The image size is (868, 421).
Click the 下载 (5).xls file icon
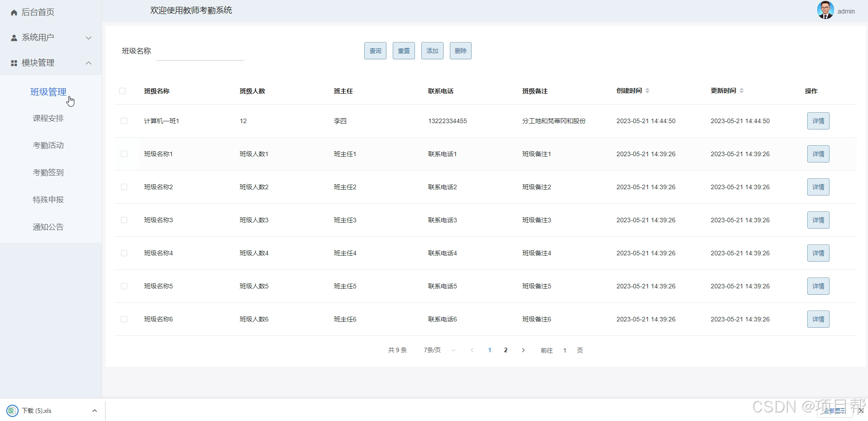click(12, 411)
